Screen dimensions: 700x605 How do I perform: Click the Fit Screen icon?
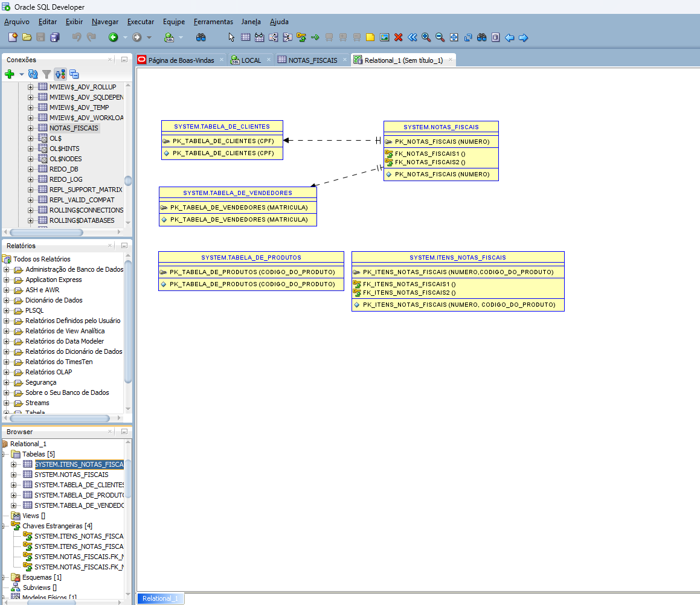pyautogui.click(x=454, y=37)
